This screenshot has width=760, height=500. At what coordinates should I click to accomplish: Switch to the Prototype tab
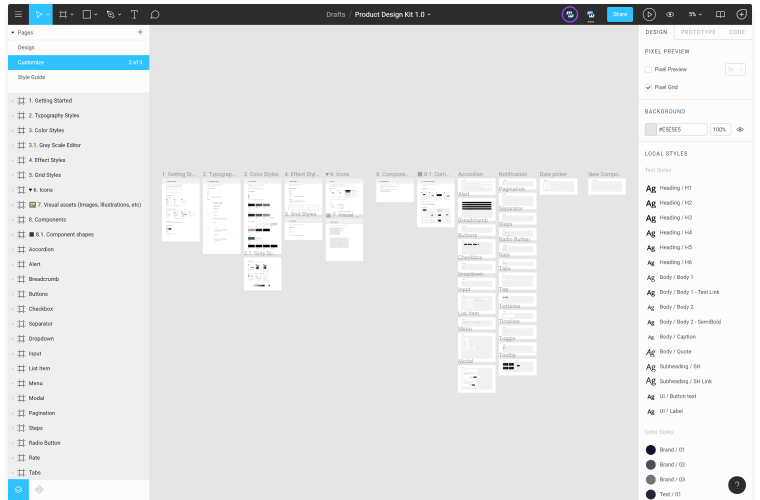698,32
